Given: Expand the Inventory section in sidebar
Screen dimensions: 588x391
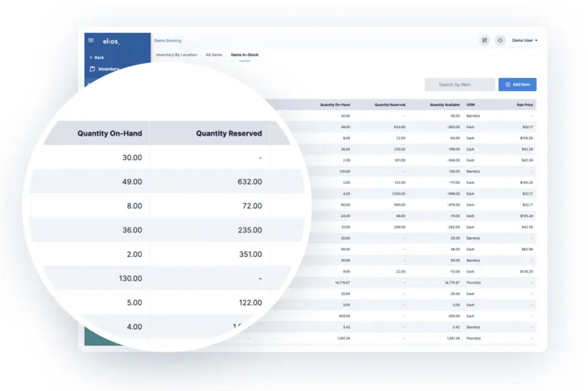Looking at the screenshot, I should (108, 68).
